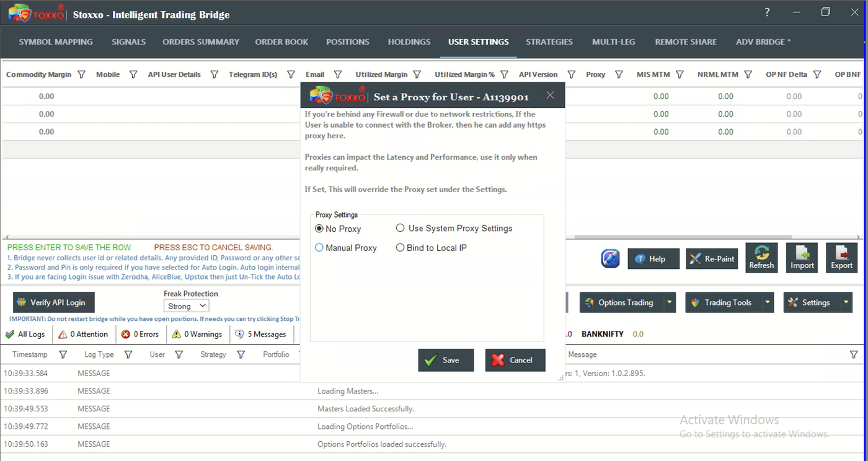This screenshot has width=868, height=461.
Task: Click the grid's horizontal scrollbar thumb
Action: (683, 237)
